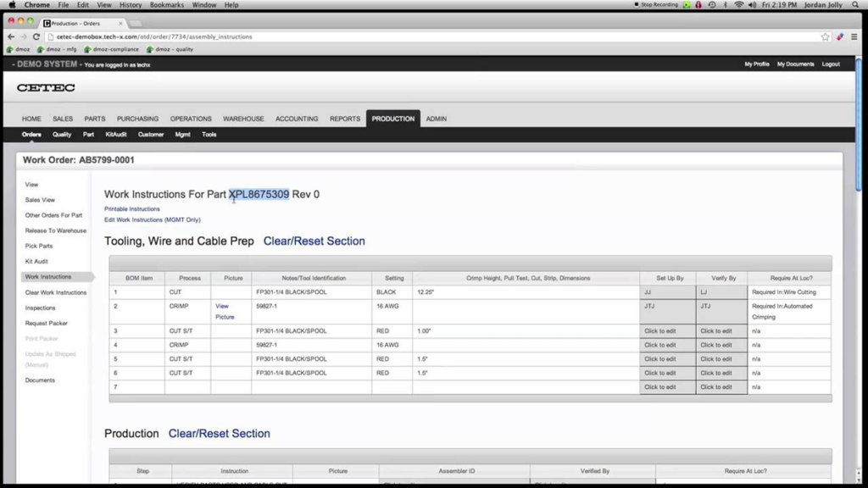
Task: Open the Wi-Fi status menu
Action: point(739,4)
